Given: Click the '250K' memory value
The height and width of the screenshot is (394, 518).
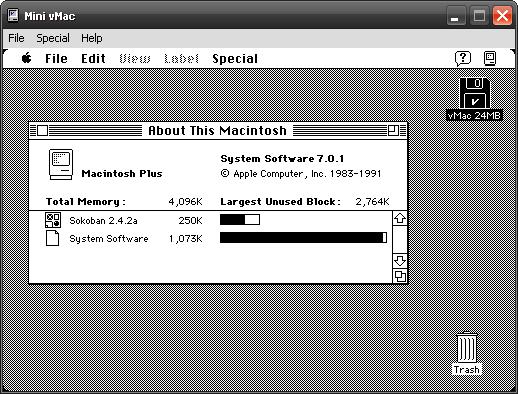Looking at the screenshot, I should (x=190, y=221).
